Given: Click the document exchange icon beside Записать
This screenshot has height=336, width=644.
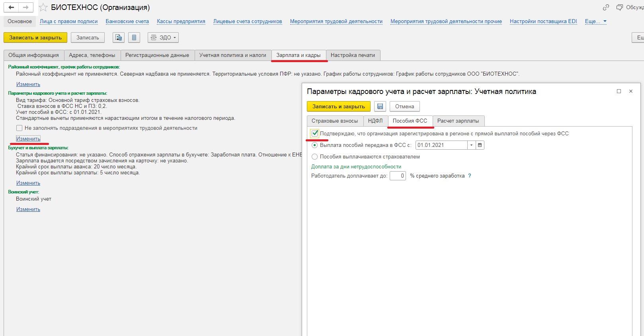Looking at the screenshot, I should coord(119,37).
